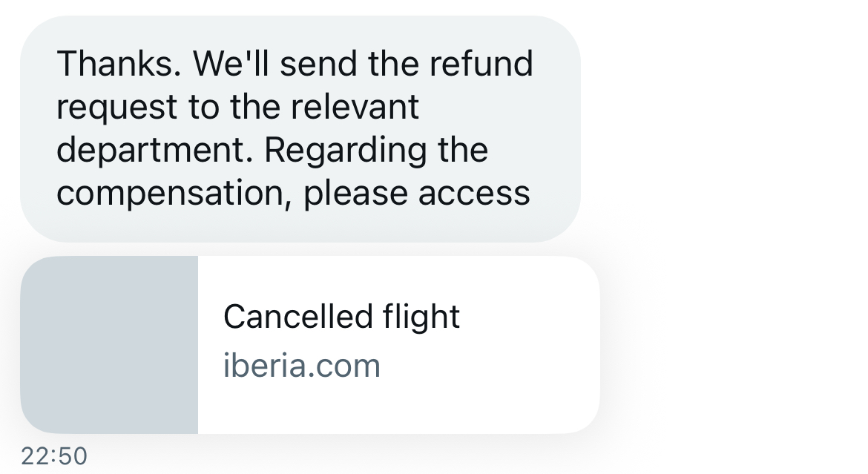Click the words 'please access' in message
The image size is (868, 474).
pos(417,194)
